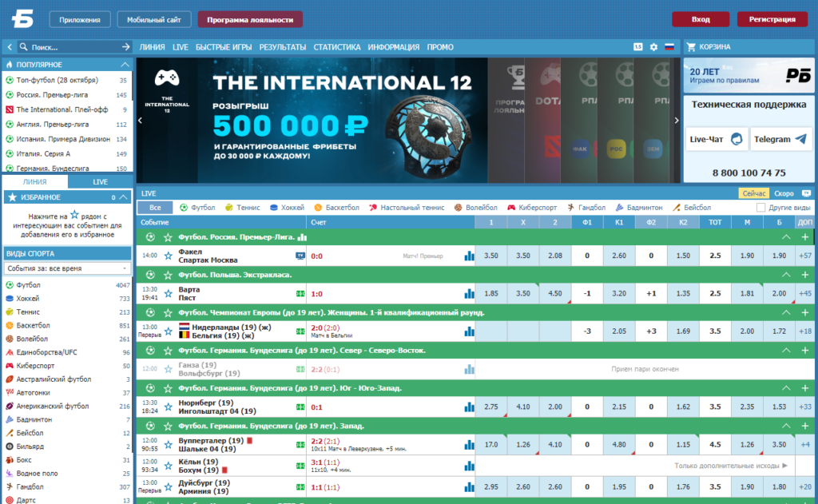Screen dimensions: 818x504
Task: Open the settings gear icon in navigation bar
Action: tap(653, 47)
